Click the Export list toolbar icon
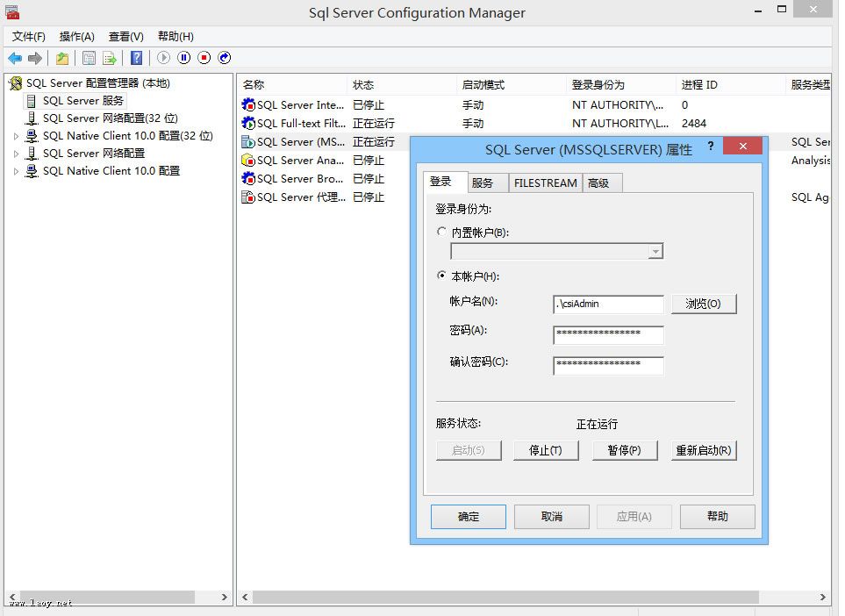 pos(110,58)
